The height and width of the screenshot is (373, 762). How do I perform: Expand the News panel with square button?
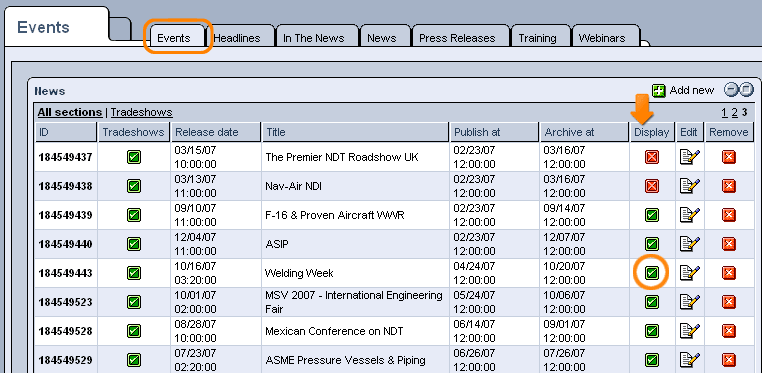click(x=745, y=90)
